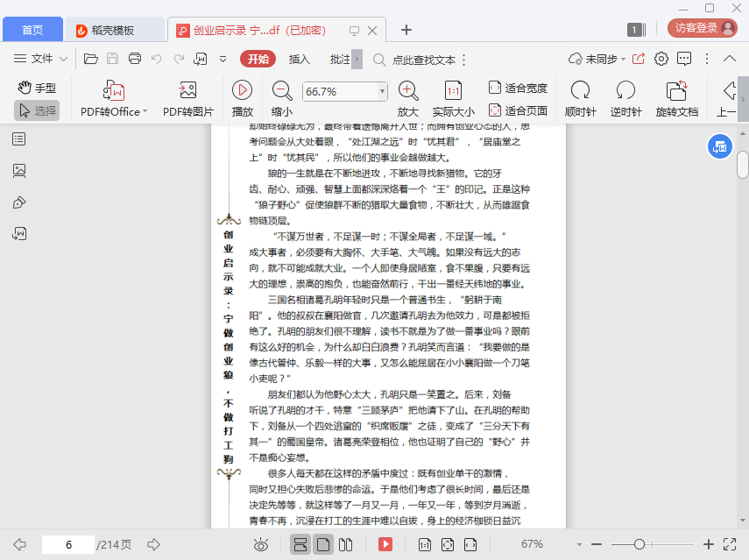This screenshot has height=560, width=749.
Task: Increase zoom with plus button
Action: coord(709,544)
